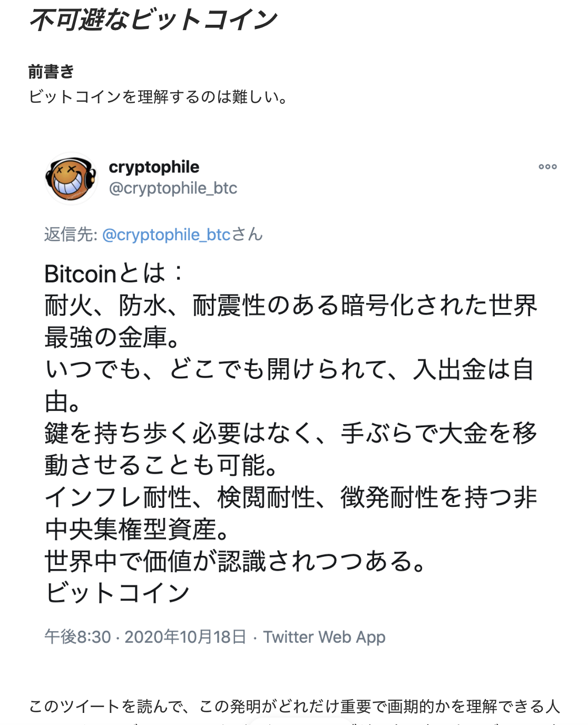This screenshot has height=725, width=588.
Task: Click the @cryptophile_btc mention after 返信先
Action: coord(166,234)
